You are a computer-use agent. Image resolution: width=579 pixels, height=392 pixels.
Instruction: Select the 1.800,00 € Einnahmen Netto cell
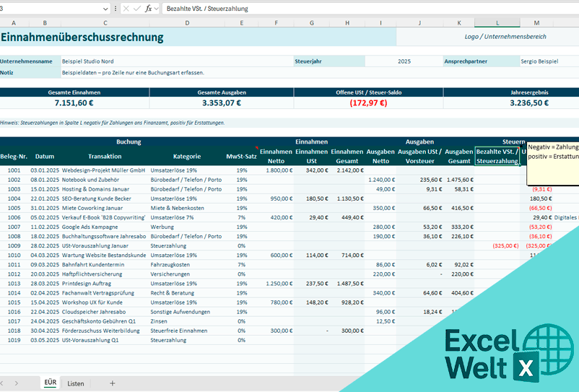pos(277,170)
